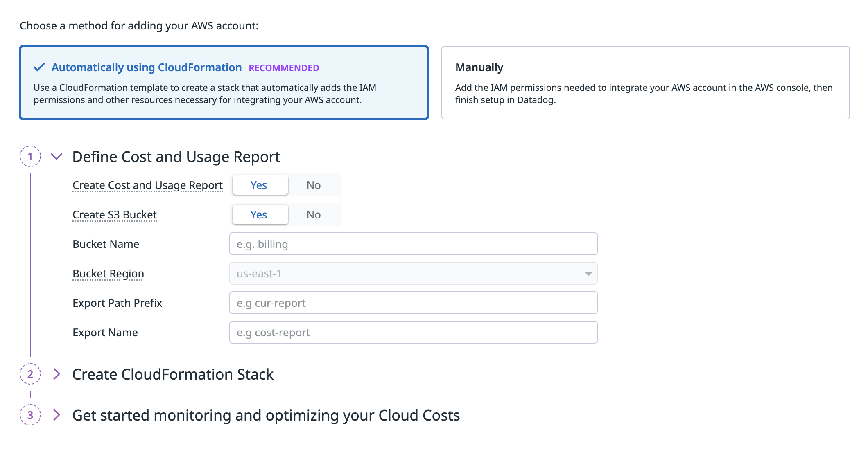Click the step 1 number circle
The width and height of the screenshot is (868, 450).
[x=30, y=156]
